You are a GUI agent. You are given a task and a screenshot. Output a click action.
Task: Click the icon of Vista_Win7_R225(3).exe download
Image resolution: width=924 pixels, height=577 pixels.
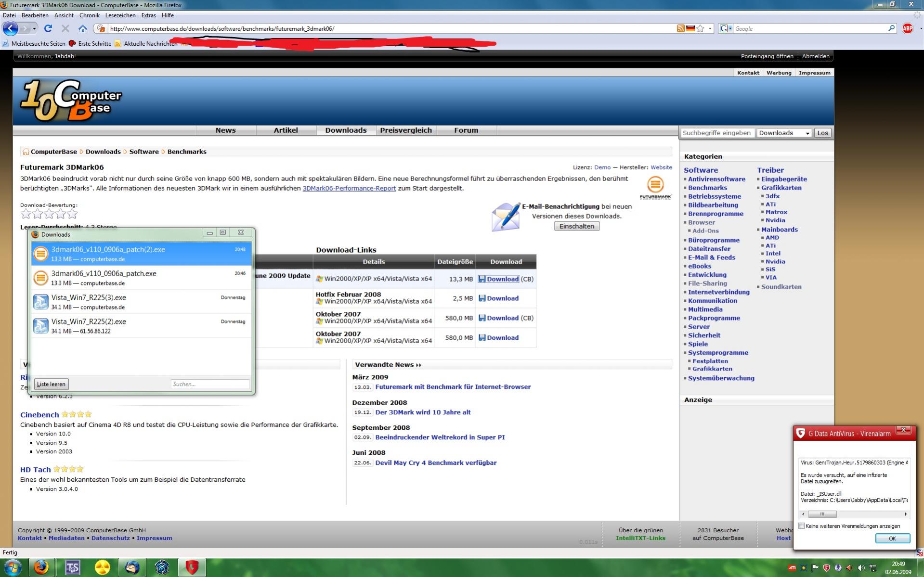41,302
